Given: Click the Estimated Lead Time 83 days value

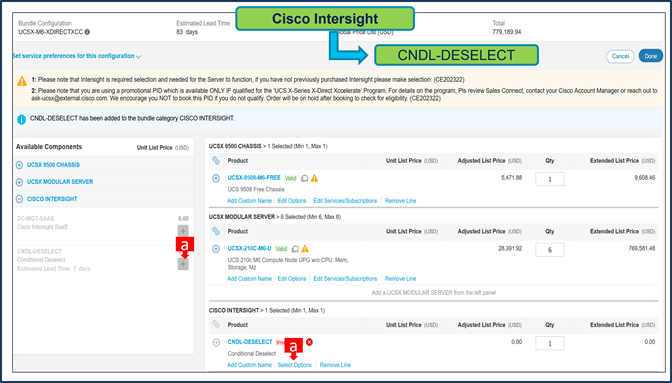Looking at the screenshot, I should [187, 32].
